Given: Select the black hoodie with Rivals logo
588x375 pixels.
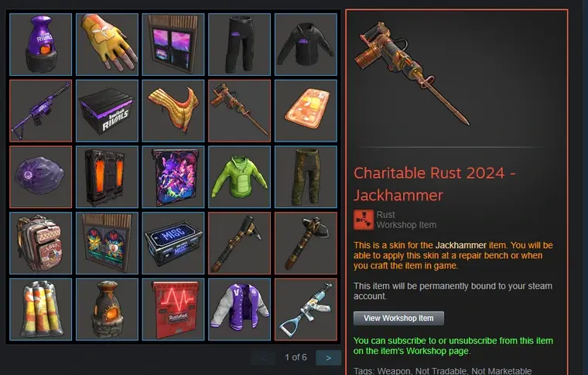Looking at the screenshot, I should [306, 45].
